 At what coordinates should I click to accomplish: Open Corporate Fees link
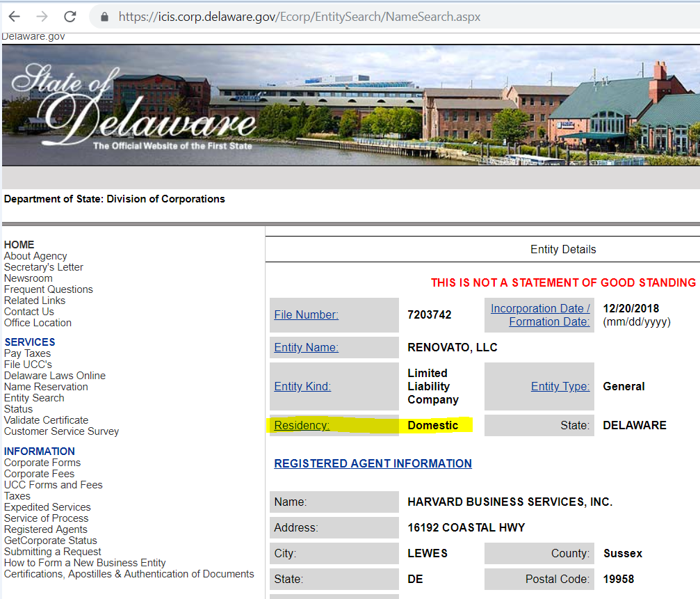(40, 474)
